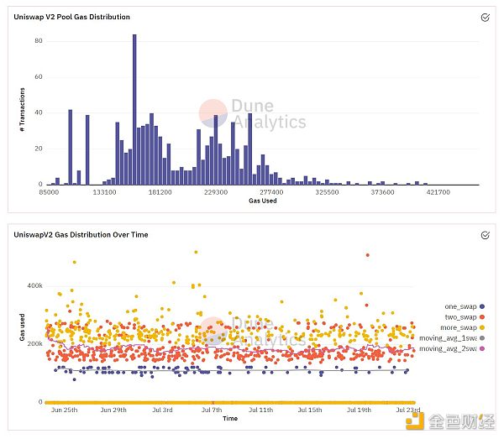Open the Uniswap V2 Pool Gas Distribution title
Viewport: 504px width, 439px height.
pos(71,17)
